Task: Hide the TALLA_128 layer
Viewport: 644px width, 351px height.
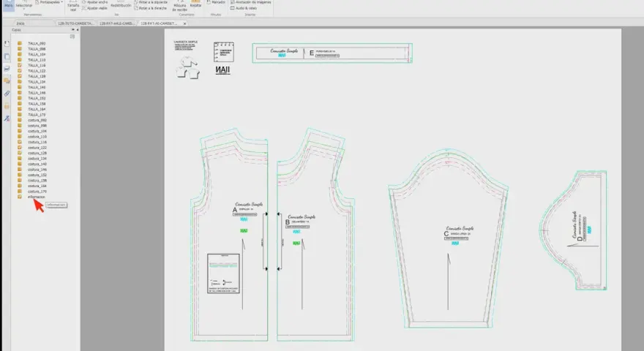Action: pyautogui.click(x=19, y=76)
